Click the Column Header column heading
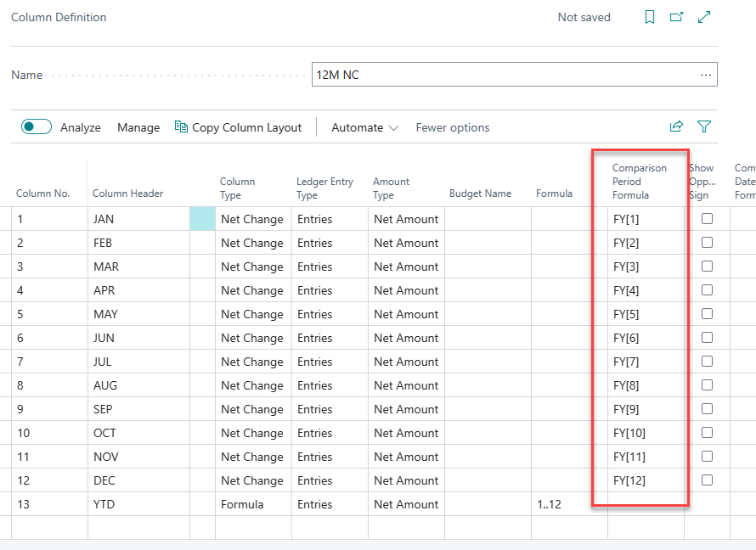The height and width of the screenshot is (550, 756). click(127, 194)
